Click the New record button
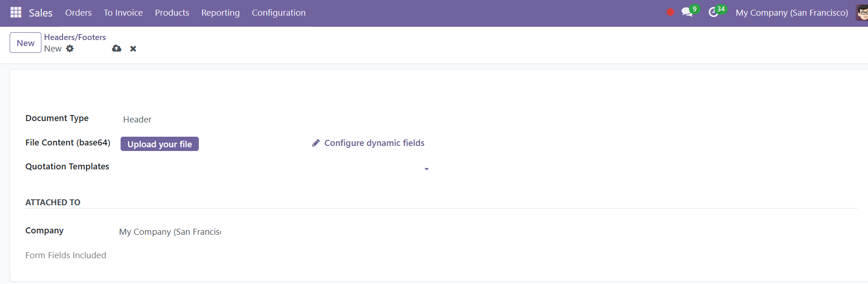This screenshot has width=868, height=284. click(26, 43)
